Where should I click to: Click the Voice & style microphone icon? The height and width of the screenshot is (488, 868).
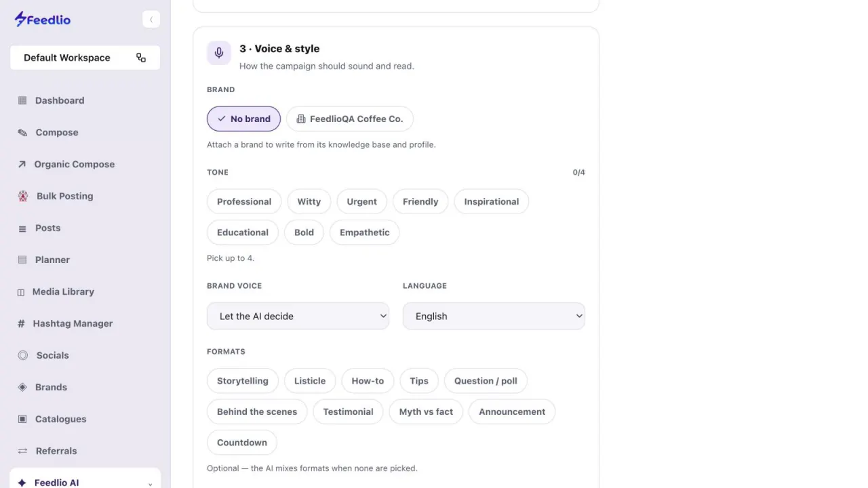[219, 53]
